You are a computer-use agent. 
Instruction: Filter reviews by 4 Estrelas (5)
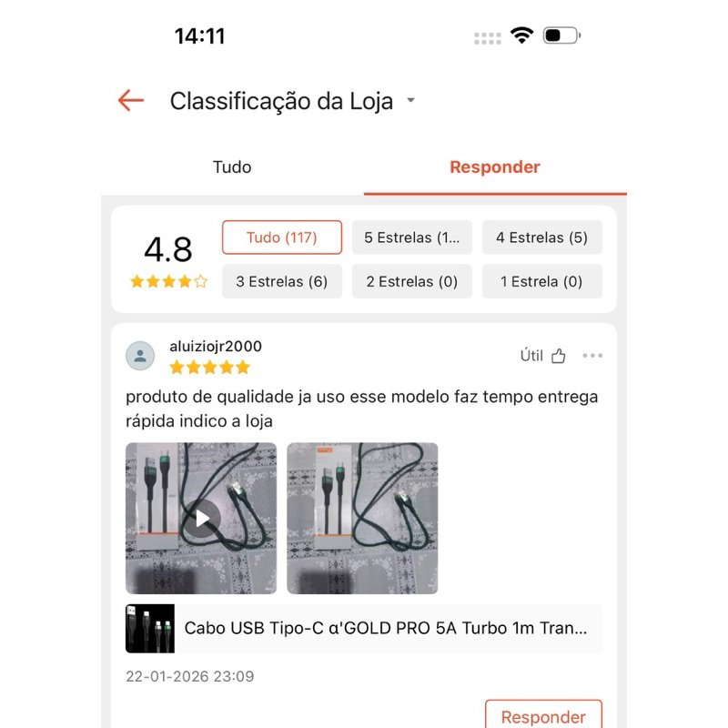tap(541, 238)
